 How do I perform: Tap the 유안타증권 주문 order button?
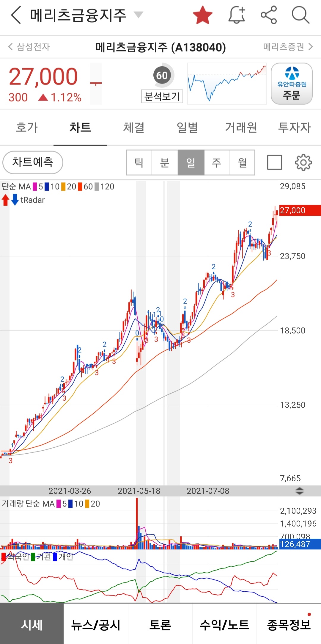click(x=292, y=84)
